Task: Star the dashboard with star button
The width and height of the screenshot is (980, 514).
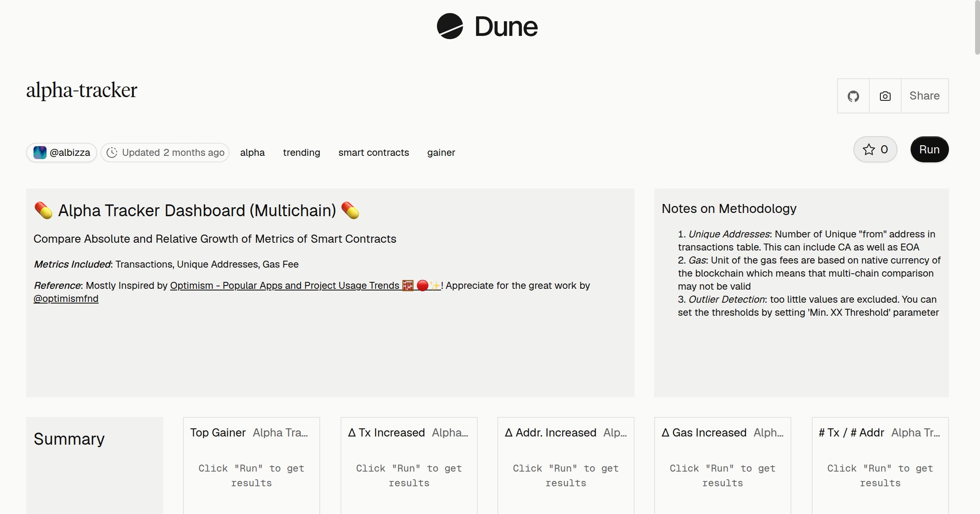Action: (x=875, y=149)
